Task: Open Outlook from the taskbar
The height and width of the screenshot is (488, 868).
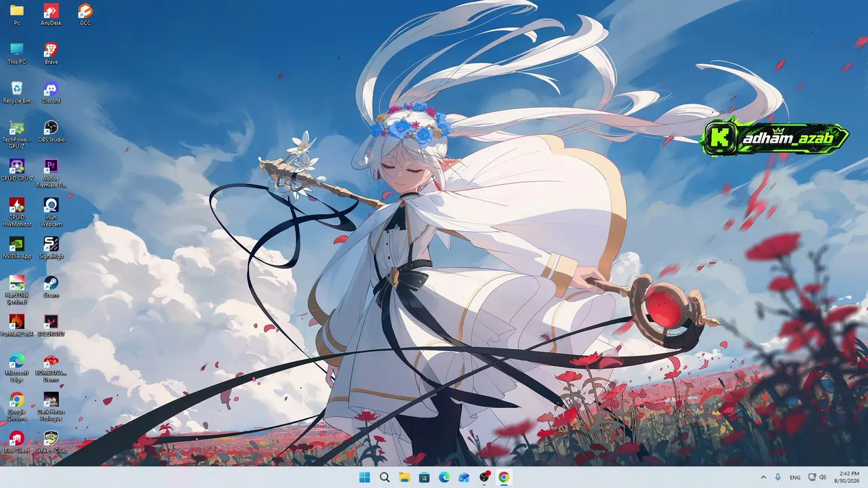Action: (x=464, y=477)
